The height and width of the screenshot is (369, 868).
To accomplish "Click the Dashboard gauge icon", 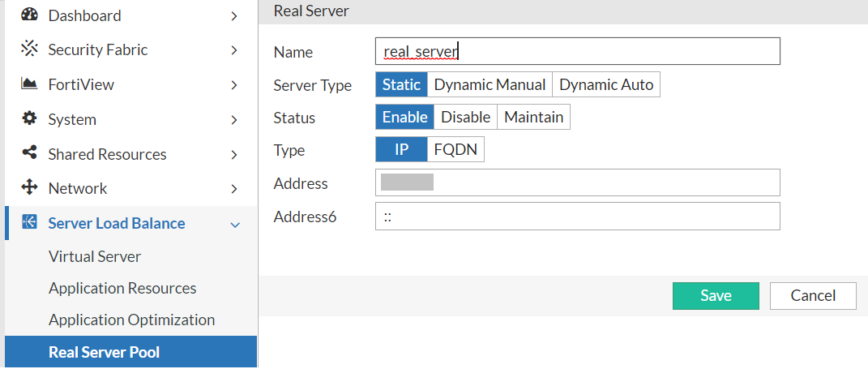I will [x=29, y=15].
